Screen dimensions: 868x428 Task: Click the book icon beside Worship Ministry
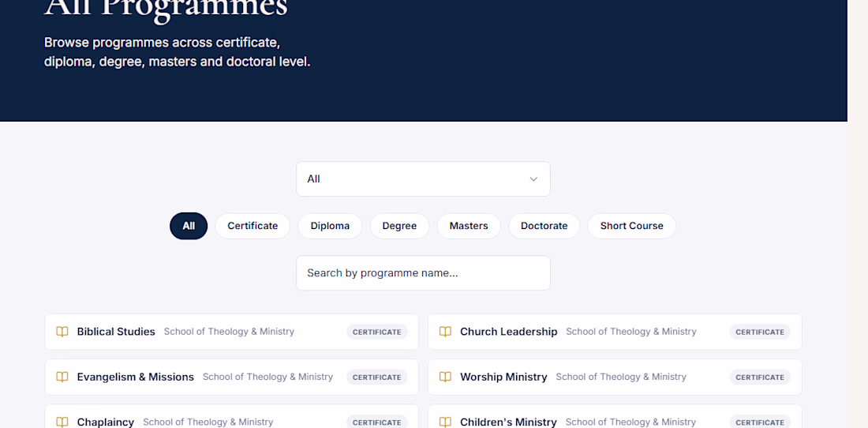click(445, 377)
